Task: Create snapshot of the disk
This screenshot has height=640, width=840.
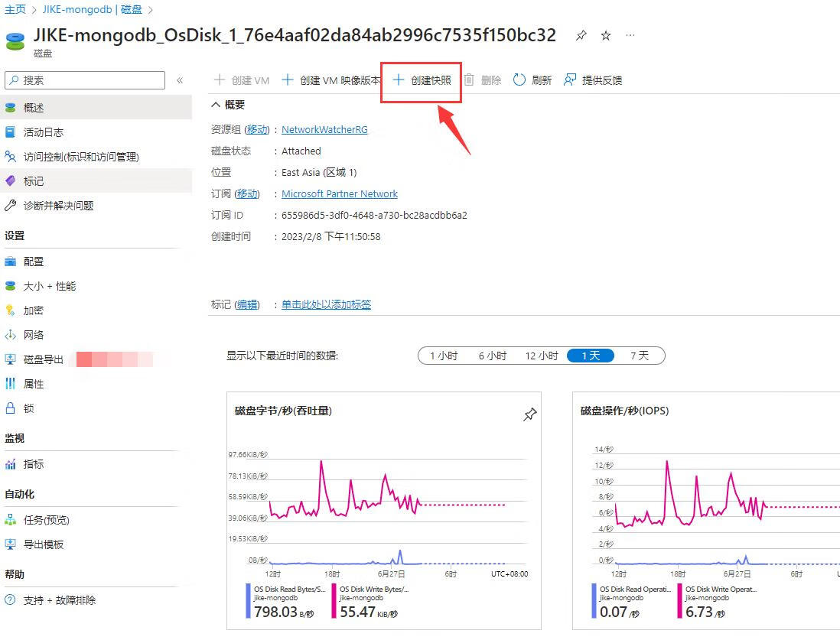Action: click(422, 80)
